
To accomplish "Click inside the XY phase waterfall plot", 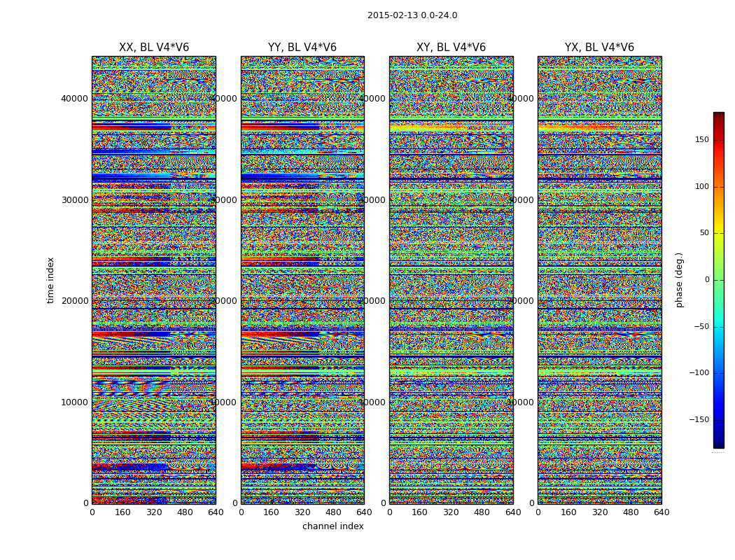I will click(451, 280).
